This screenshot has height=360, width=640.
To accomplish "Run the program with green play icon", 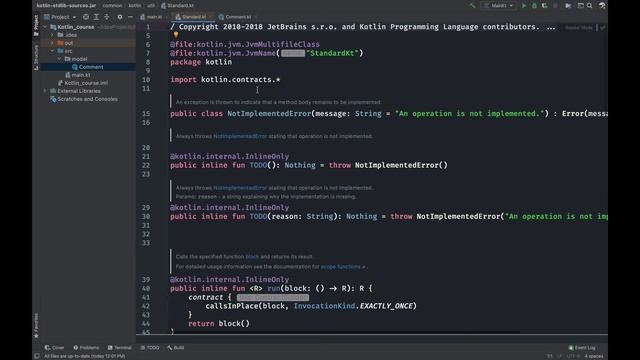I will (x=524, y=6).
